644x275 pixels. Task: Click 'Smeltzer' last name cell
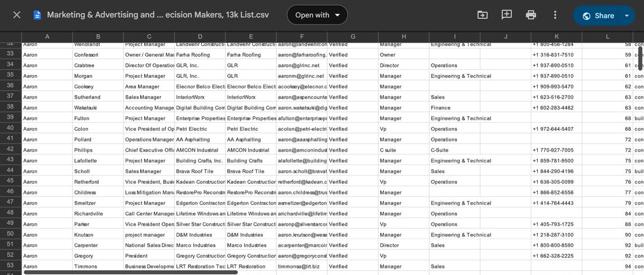pyautogui.click(x=98, y=203)
